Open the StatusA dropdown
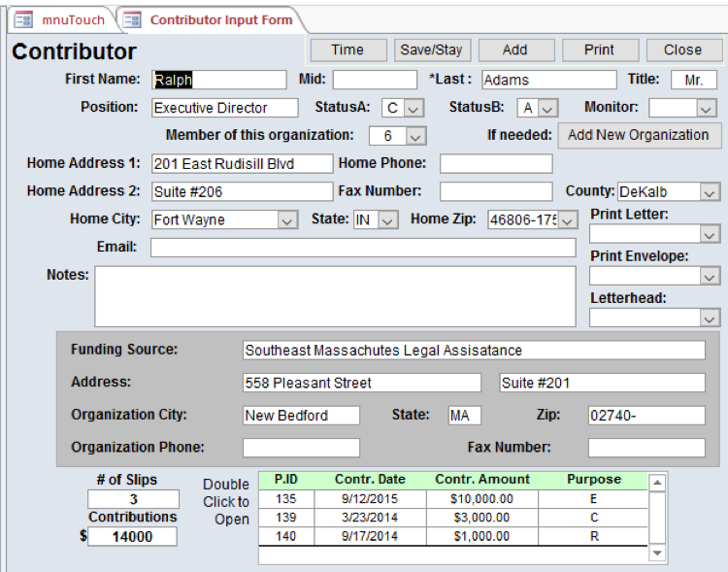 point(414,108)
